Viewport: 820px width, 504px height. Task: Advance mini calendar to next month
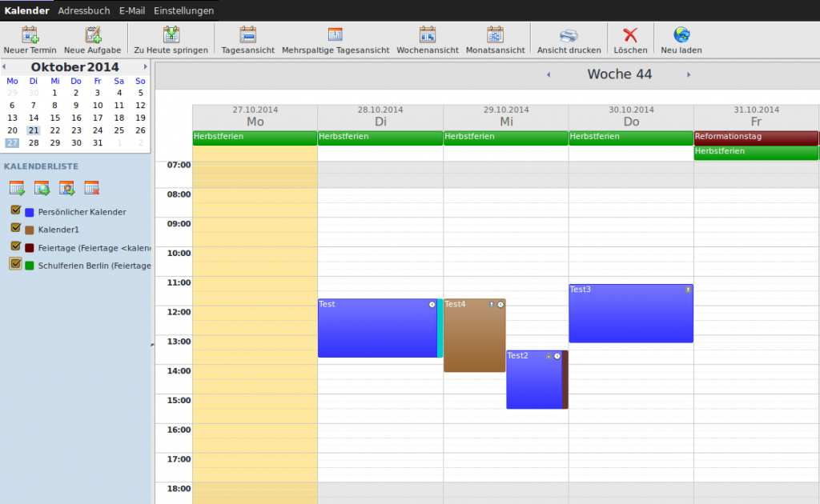[x=145, y=67]
